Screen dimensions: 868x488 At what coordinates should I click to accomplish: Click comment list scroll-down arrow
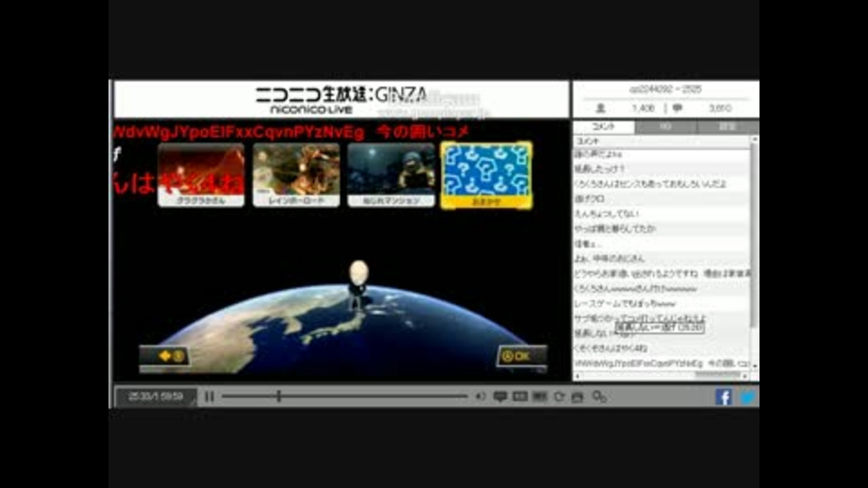pyautogui.click(x=754, y=367)
